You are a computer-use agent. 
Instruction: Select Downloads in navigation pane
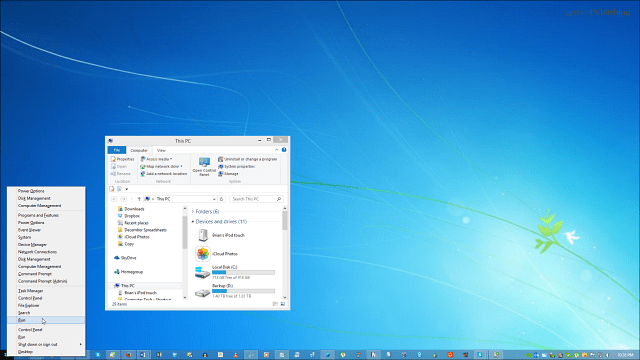pyautogui.click(x=131, y=209)
